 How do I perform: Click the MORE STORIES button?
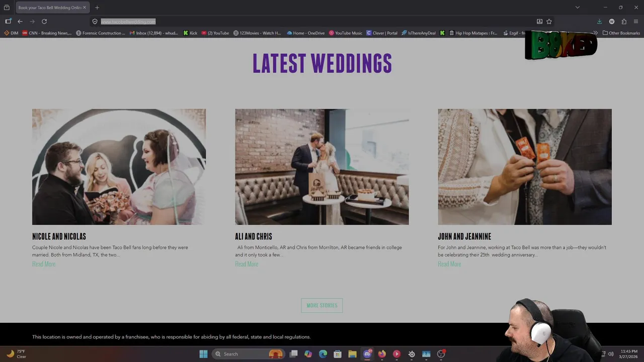tap(322, 305)
